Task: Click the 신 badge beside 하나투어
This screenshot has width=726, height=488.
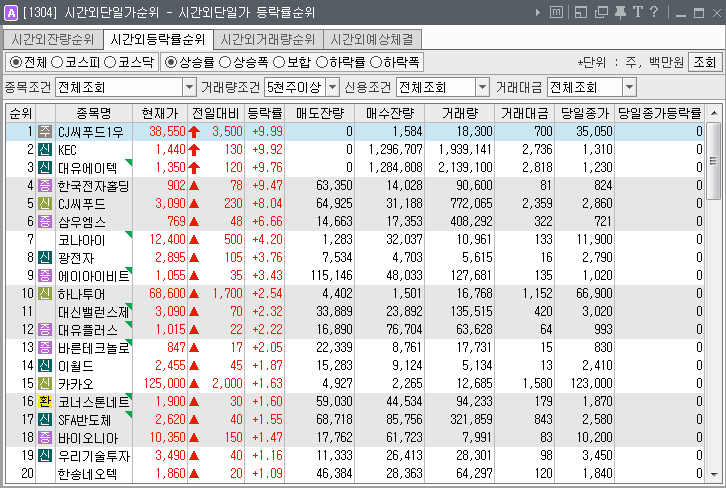Action: [x=44, y=294]
